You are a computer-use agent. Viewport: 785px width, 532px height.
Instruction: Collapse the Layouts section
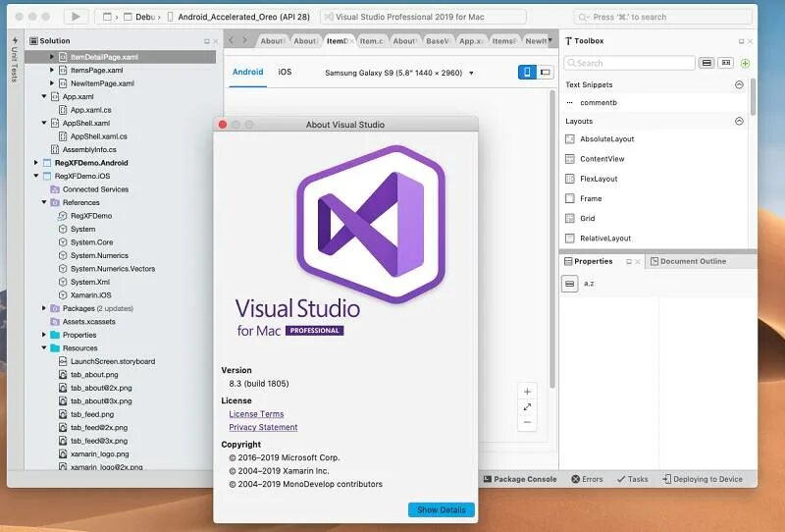point(739,122)
